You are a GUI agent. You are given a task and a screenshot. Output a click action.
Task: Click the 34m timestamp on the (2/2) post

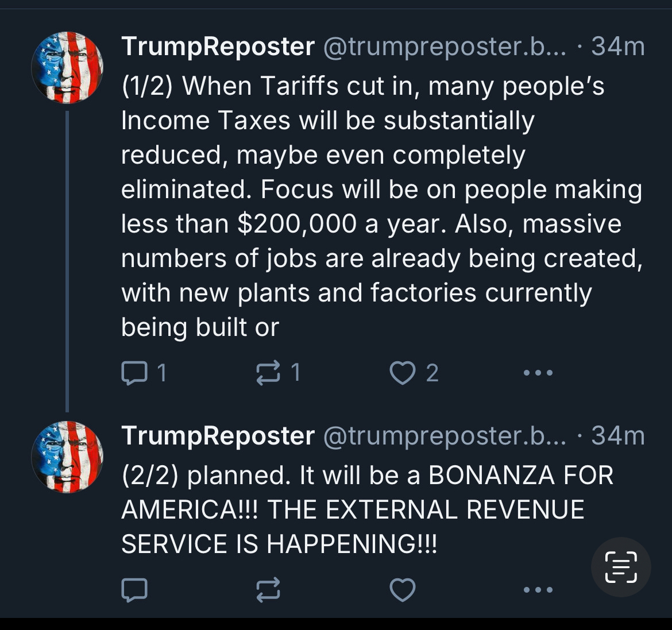tap(618, 436)
